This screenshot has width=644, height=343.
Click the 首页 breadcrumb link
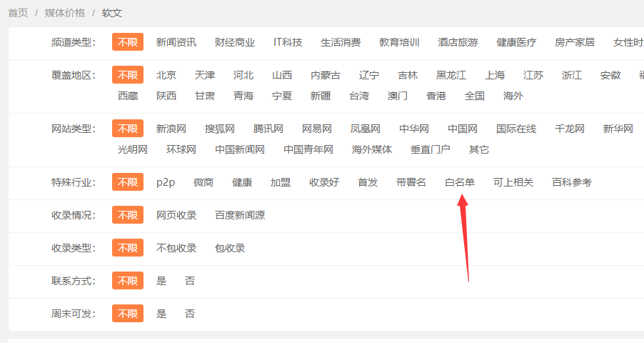pyautogui.click(x=18, y=13)
